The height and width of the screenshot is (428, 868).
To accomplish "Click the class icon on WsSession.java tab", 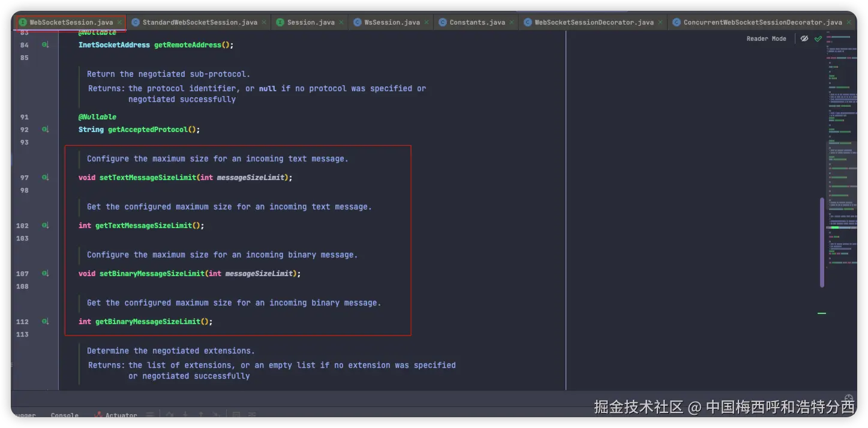I will coord(358,22).
